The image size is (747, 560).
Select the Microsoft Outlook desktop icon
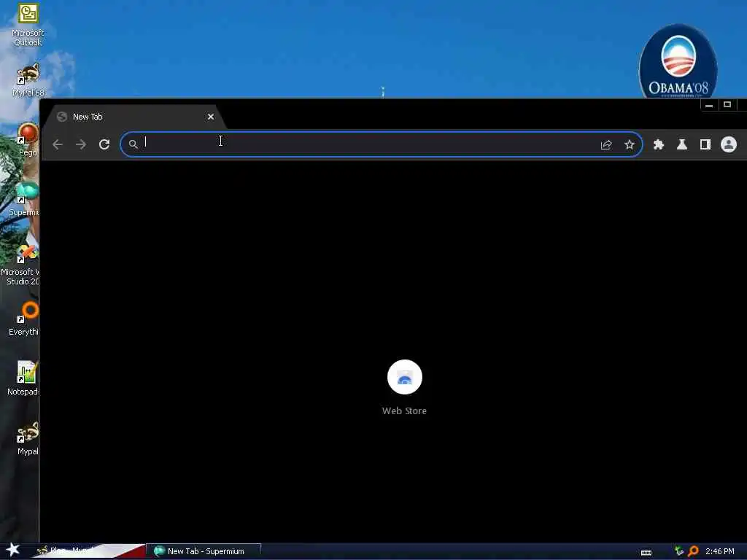28,25
